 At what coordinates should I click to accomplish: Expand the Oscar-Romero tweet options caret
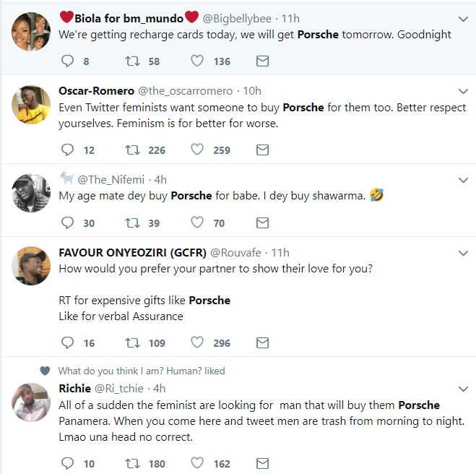[464, 91]
